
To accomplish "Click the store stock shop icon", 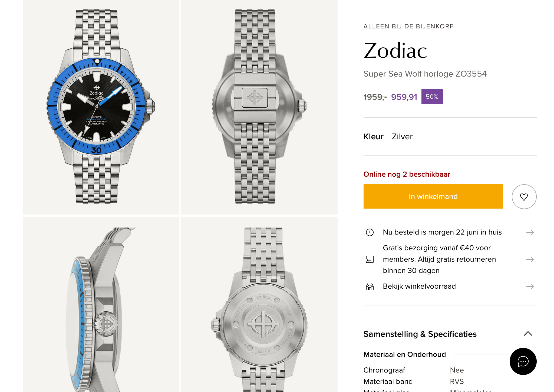I will 370,286.
